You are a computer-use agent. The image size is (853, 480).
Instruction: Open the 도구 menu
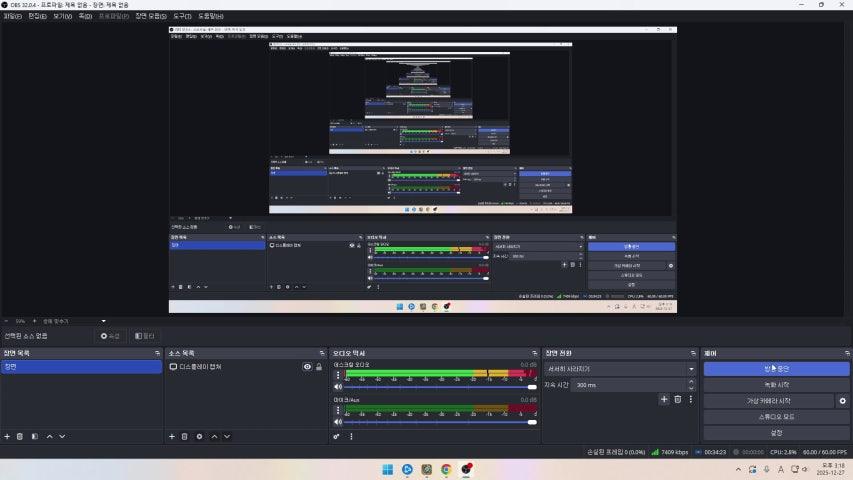tap(182, 17)
